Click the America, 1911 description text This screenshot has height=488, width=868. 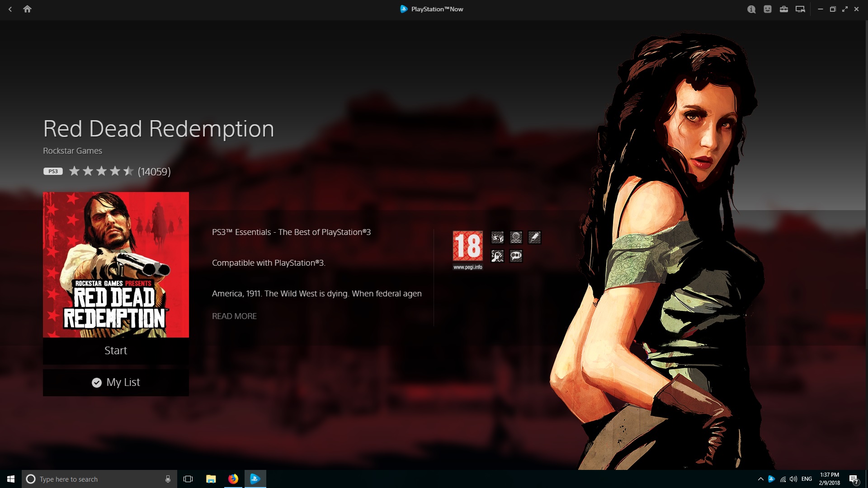pyautogui.click(x=317, y=294)
